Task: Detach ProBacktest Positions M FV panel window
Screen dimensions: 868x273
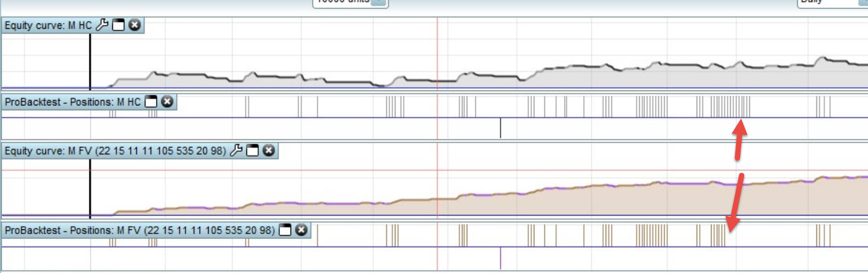Action: click(285, 229)
